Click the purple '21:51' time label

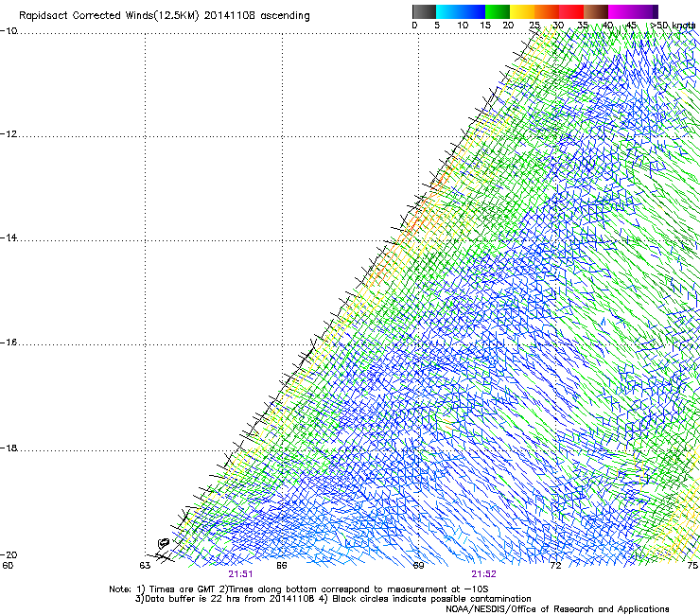(x=240, y=574)
